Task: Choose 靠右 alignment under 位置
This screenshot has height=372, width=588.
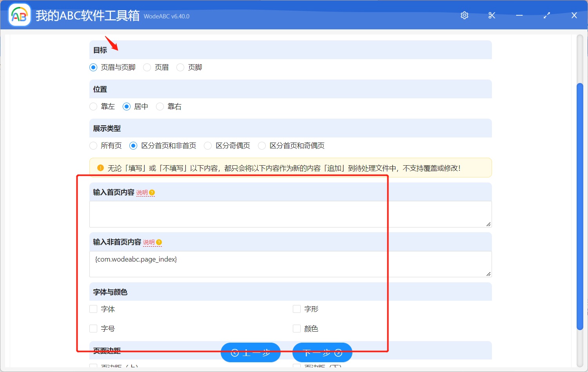Action: (160, 106)
